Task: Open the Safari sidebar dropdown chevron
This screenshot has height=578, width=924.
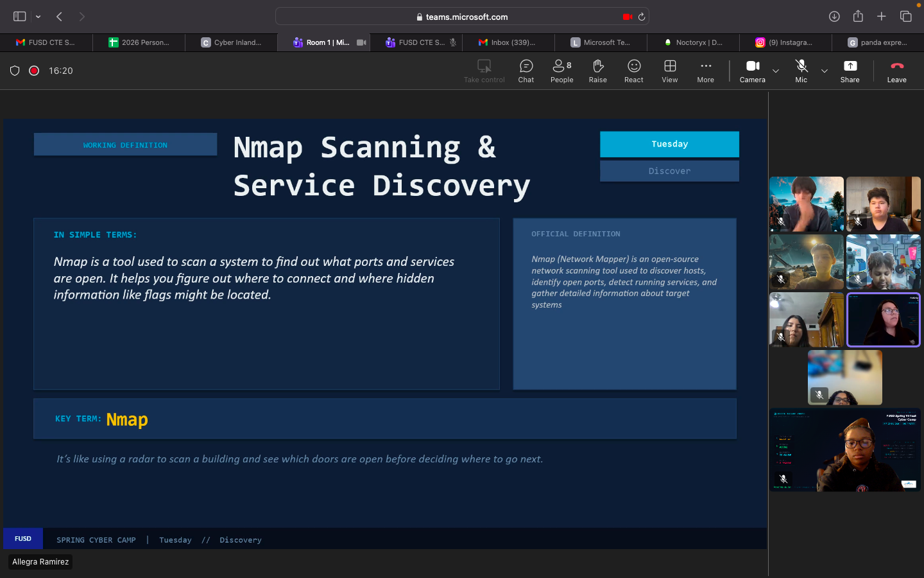Action: (38, 17)
